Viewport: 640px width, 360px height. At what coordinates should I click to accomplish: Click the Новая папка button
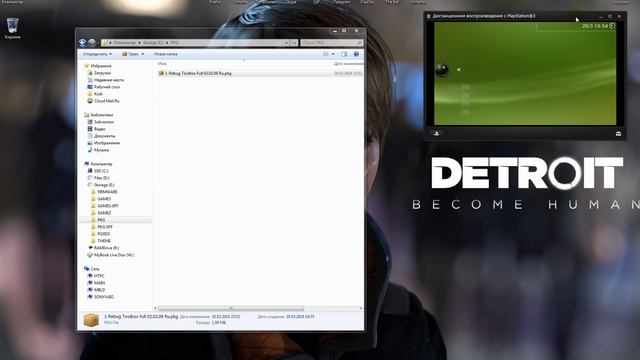[x=165, y=54]
